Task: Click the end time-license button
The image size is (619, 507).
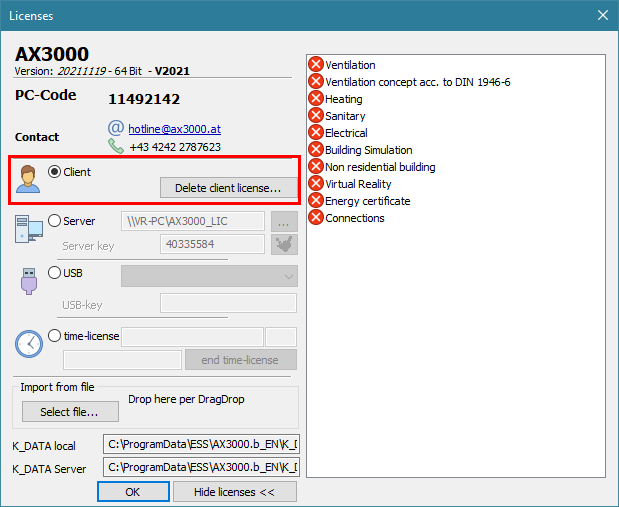Action: (x=241, y=360)
